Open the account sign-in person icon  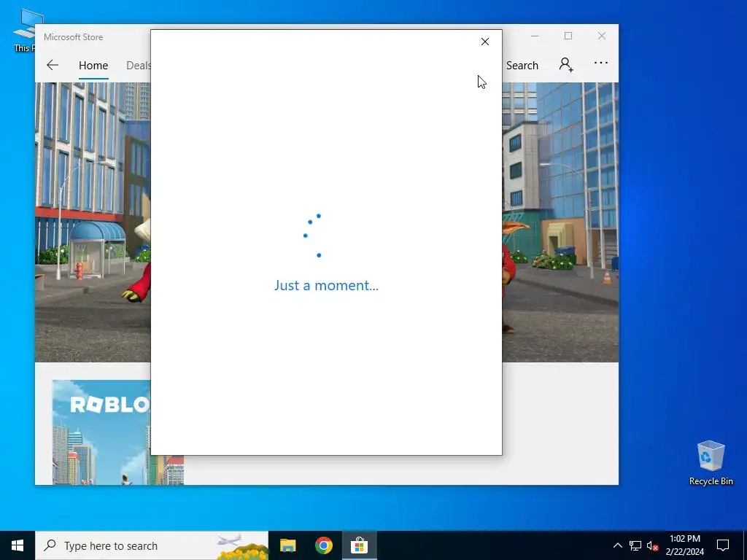tap(566, 64)
